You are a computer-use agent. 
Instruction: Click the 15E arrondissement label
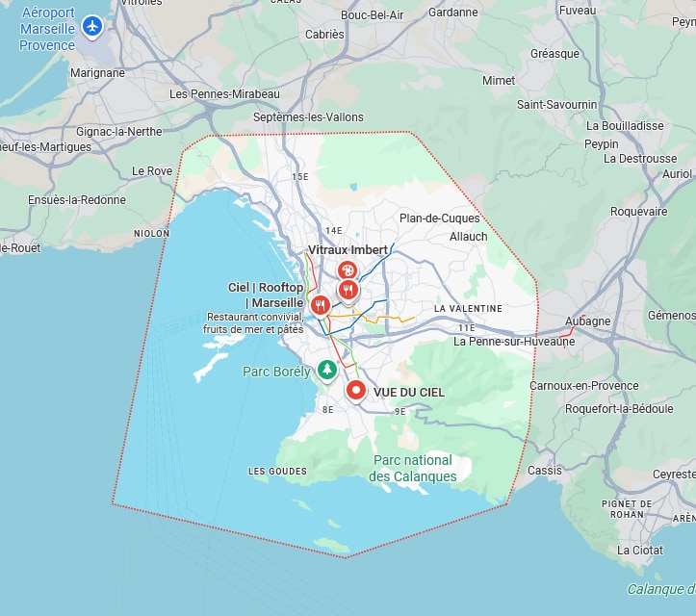click(300, 177)
